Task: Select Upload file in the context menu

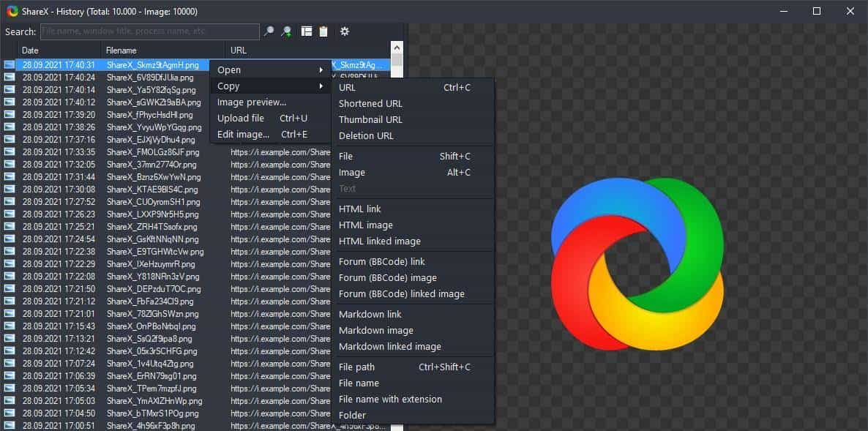Action: coord(241,119)
